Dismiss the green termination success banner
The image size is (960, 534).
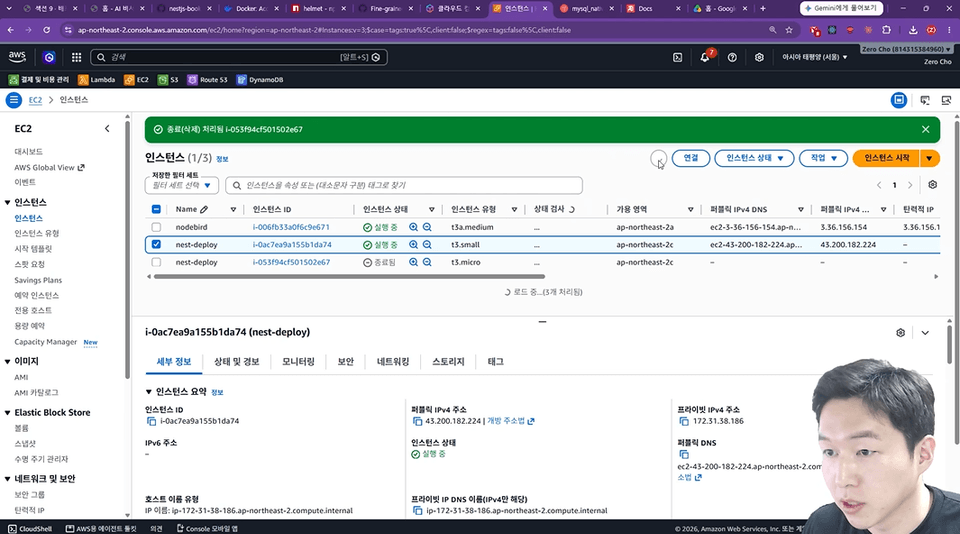click(925, 129)
